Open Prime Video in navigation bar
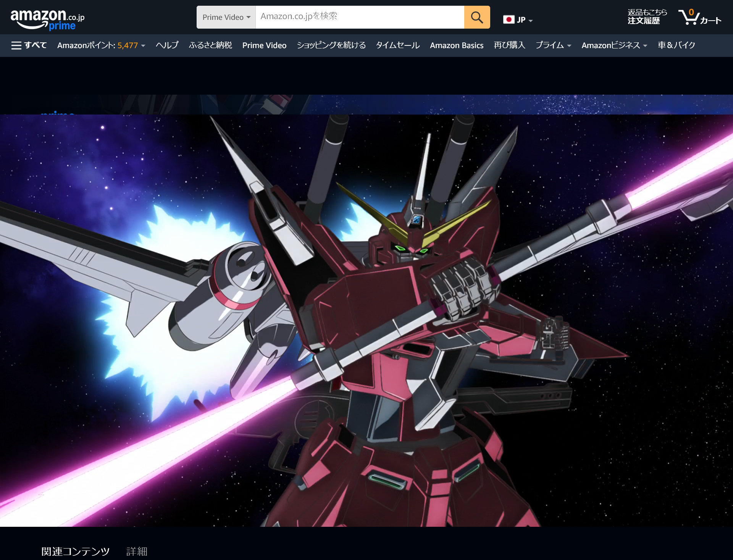 pos(264,45)
